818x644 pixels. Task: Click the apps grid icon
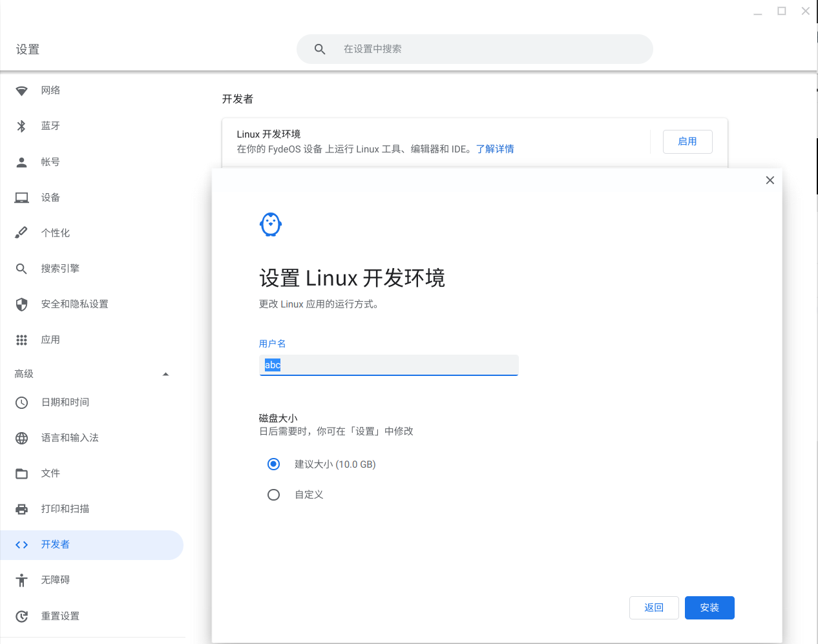pos(21,340)
